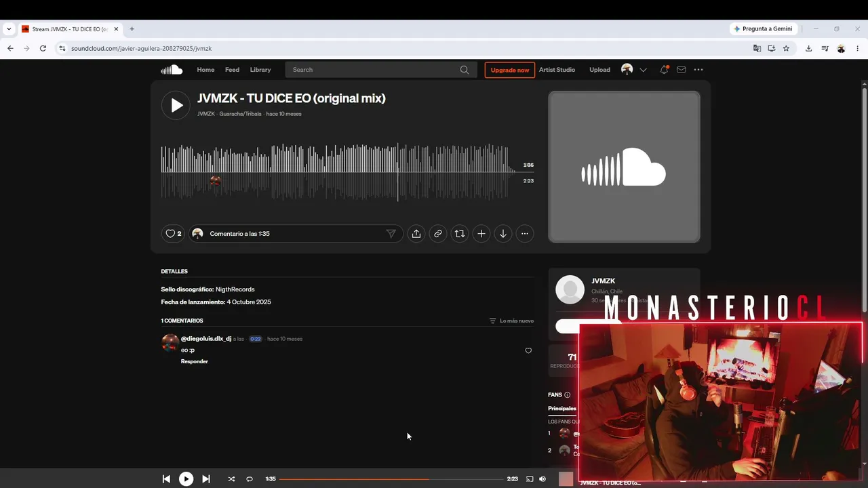Click the 1 COMENTARIOS heading
The width and height of the screenshot is (868, 488).
pos(182,321)
